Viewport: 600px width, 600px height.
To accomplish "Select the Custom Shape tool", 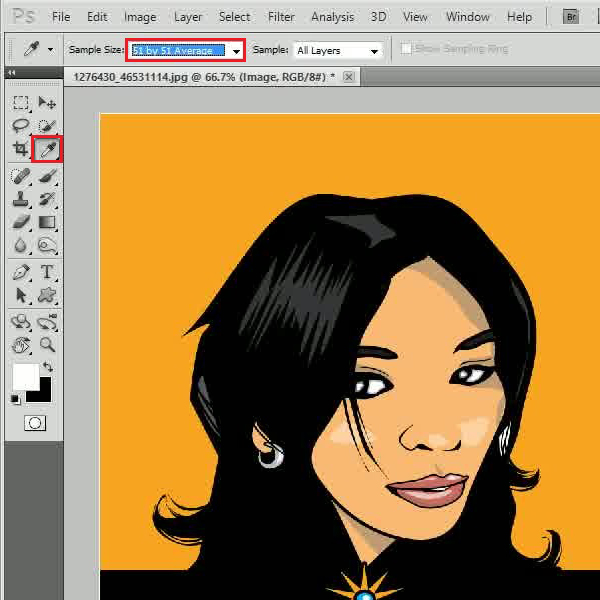I will [x=47, y=295].
